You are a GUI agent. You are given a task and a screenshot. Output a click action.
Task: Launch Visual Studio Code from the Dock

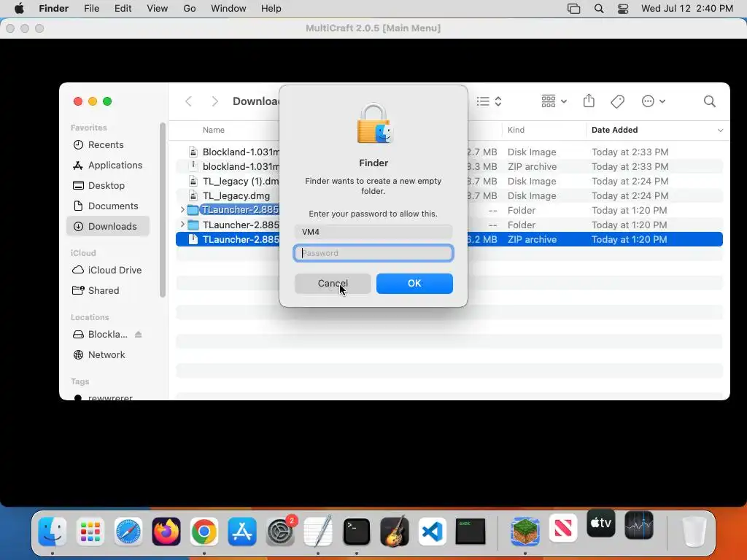433,532
